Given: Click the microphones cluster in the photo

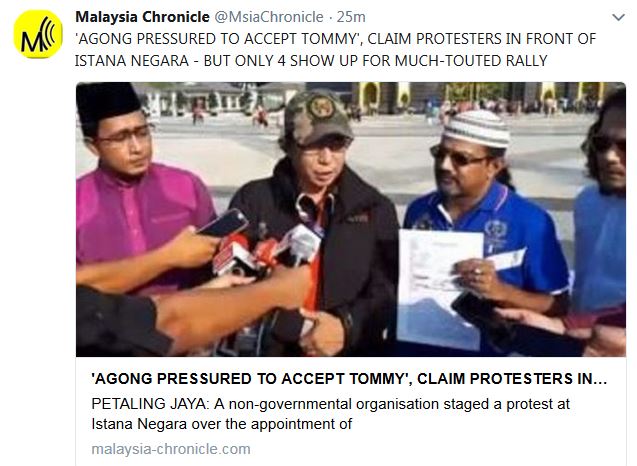Looking at the screenshot, I should 266,250.
